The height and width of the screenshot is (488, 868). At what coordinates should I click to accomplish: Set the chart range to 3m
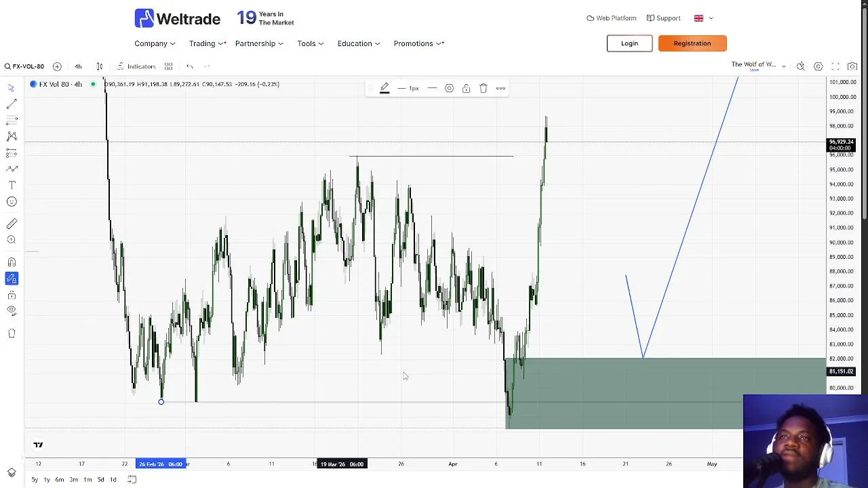point(73,480)
